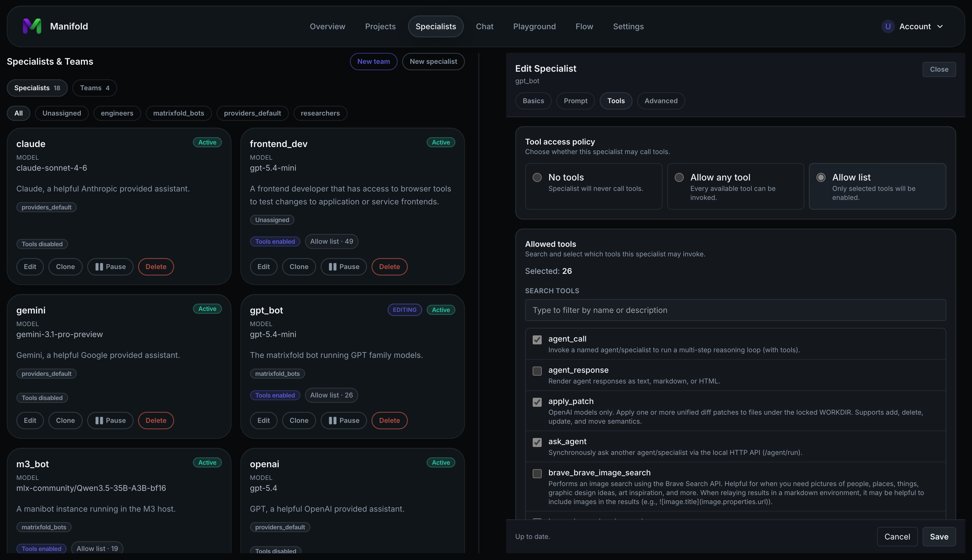Select the All filter chip
The width and height of the screenshot is (972, 560).
(19, 113)
